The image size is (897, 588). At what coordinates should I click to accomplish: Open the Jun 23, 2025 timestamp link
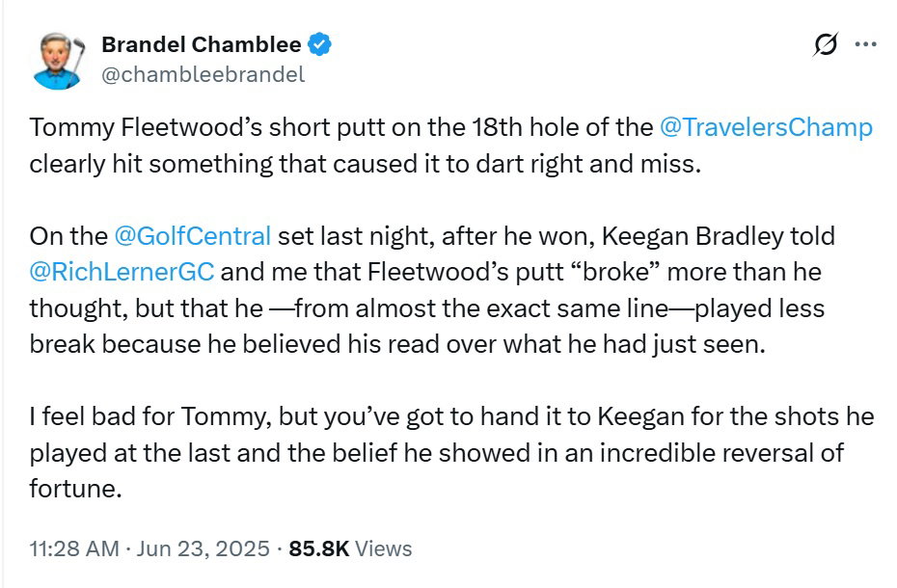click(201, 548)
